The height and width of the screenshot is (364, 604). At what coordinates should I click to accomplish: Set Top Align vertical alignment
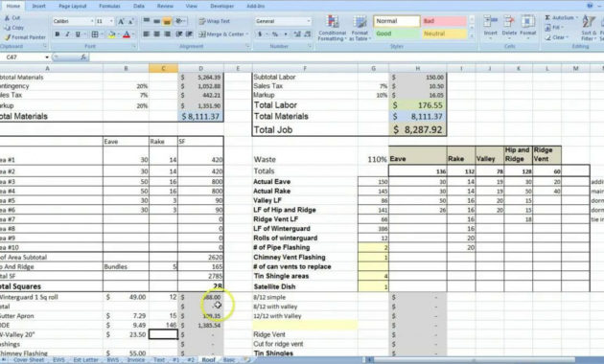[147, 21]
